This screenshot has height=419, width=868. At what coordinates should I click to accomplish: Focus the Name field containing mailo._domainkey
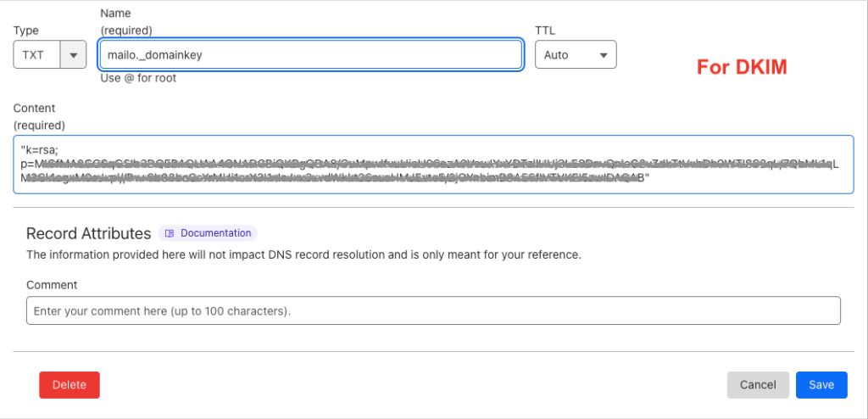pyautogui.click(x=309, y=55)
